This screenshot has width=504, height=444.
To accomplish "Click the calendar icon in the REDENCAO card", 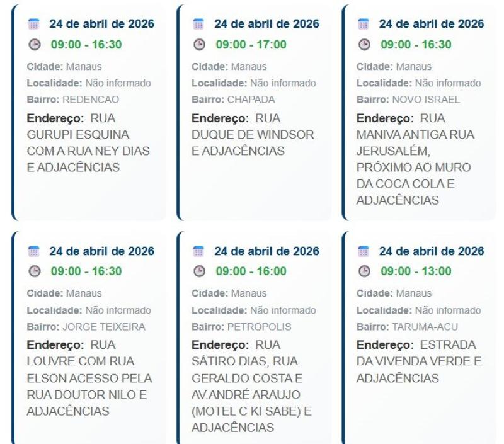I will click(x=33, y=24).
